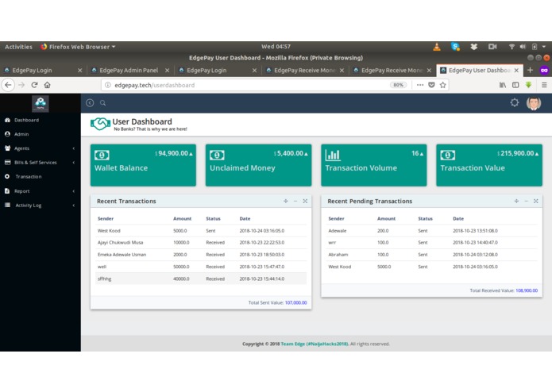
Task: Open the Firefox Library icon
Action: (x=503, y=85)
